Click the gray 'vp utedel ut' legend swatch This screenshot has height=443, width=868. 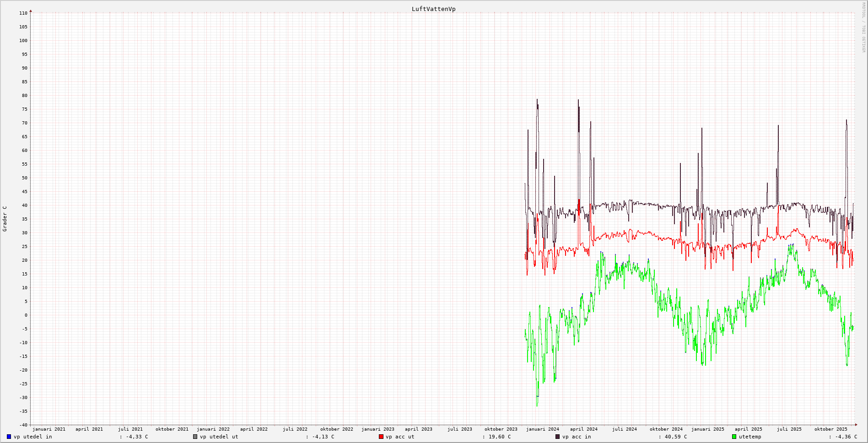(x=195, y=437)
